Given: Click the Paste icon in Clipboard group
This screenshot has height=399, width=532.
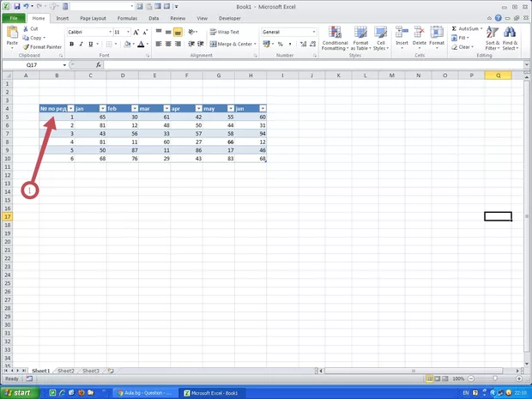Looking at the screenshot, I should 12,34.
